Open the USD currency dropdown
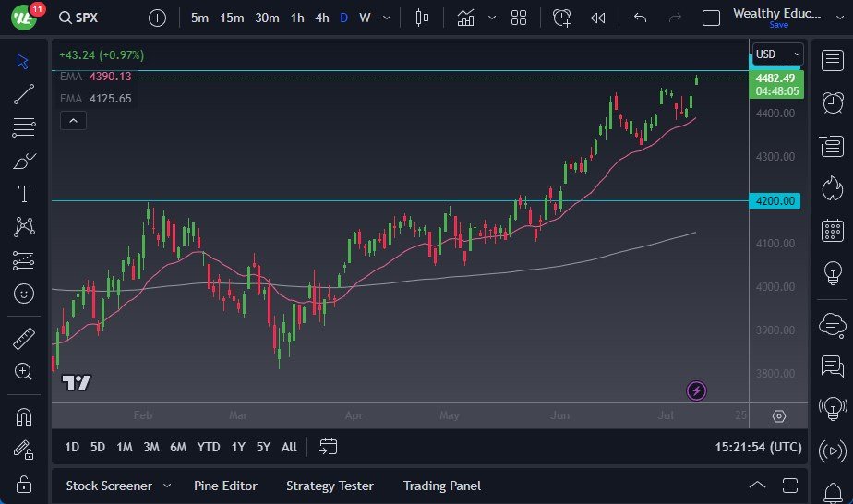Viewport: 853px width, 504px height. [774, 54]
